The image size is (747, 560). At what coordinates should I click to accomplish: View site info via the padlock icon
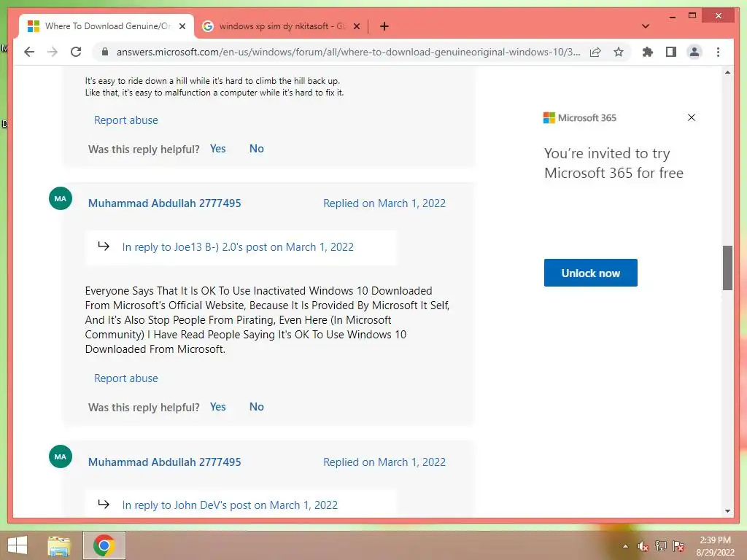pyautogui.click(x=105, y=52)
